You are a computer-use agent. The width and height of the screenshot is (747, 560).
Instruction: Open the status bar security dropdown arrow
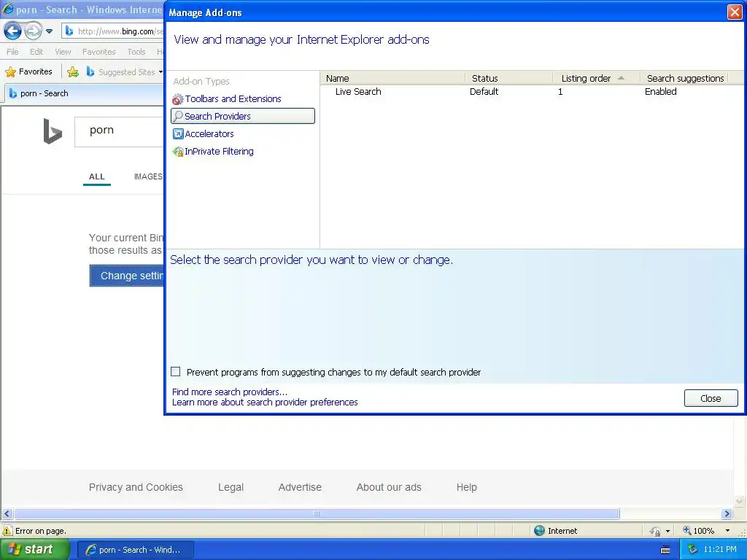(x=668, y=531)
